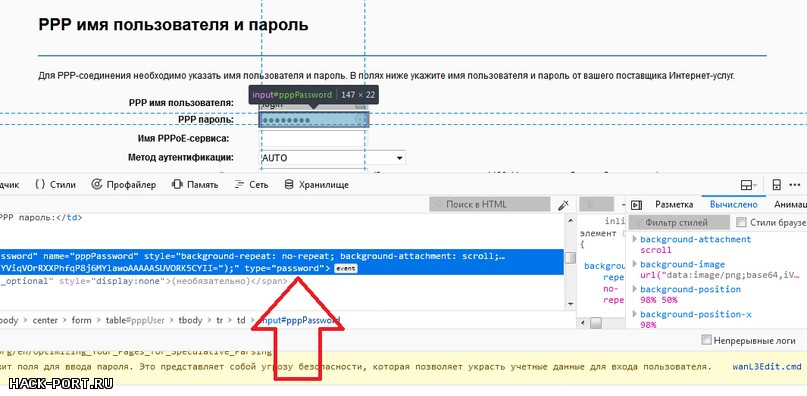Open the devtools three-dots options menu
This screenshot has width=807, height=396.
pyautogui.click(x=796, y=185)
